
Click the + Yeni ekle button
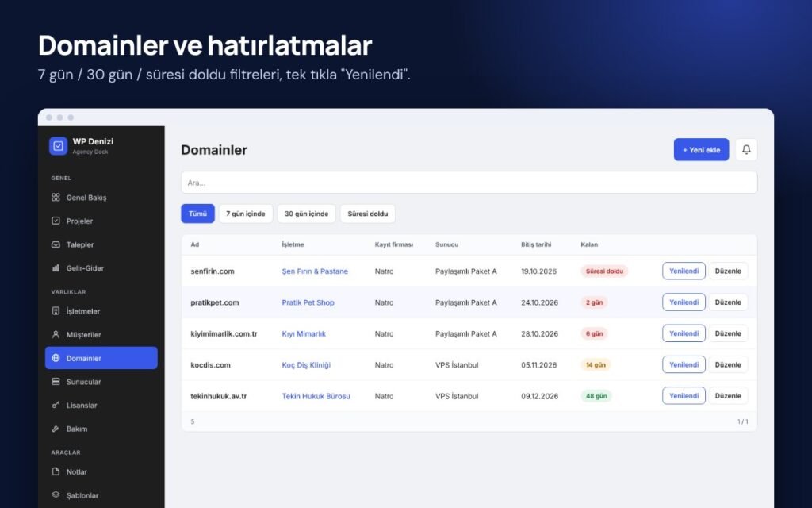701,149
